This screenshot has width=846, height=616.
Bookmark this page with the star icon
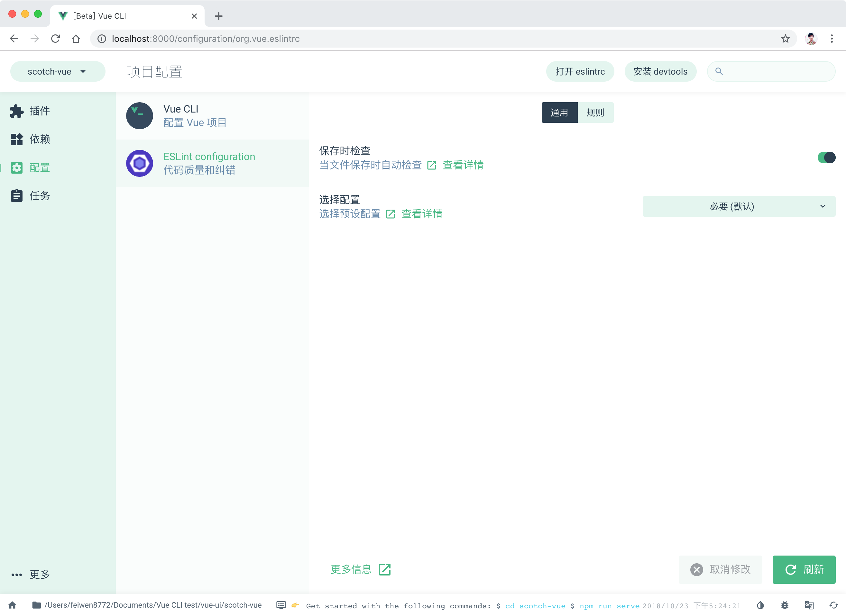[785, 38]
